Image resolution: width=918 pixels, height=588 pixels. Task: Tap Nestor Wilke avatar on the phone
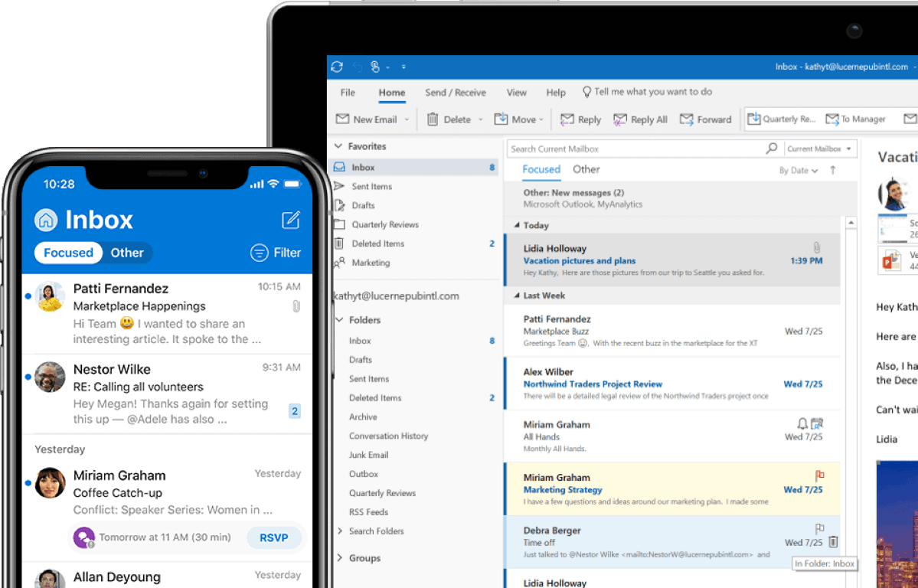pyautogui.click(x=50, y=377)
